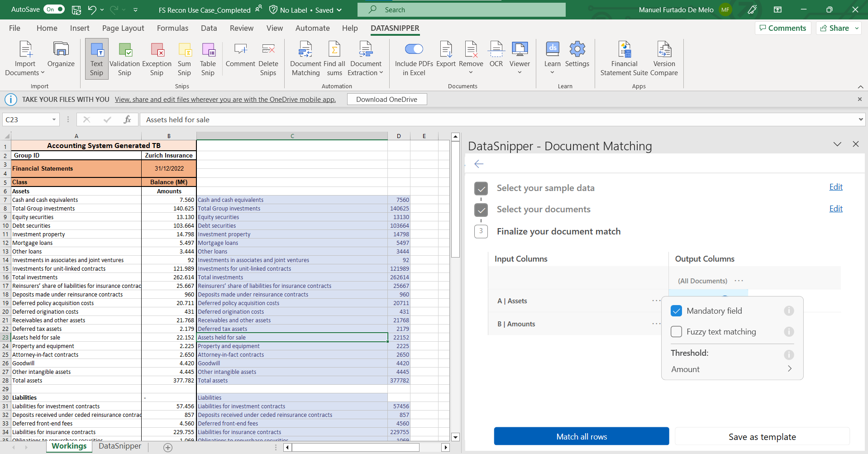Screen dimensions: 868x454
Task: Click the Undo arrow
Action: pos(92,10)
